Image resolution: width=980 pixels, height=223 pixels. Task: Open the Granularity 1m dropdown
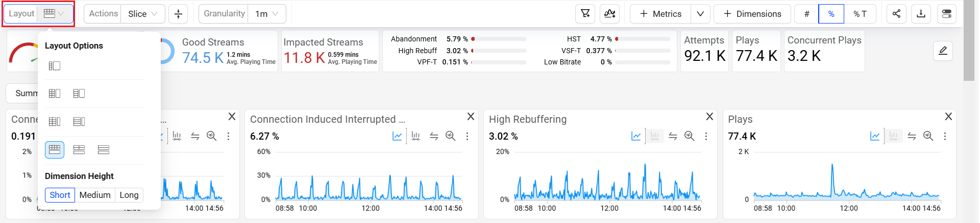(x=267, y=14)
